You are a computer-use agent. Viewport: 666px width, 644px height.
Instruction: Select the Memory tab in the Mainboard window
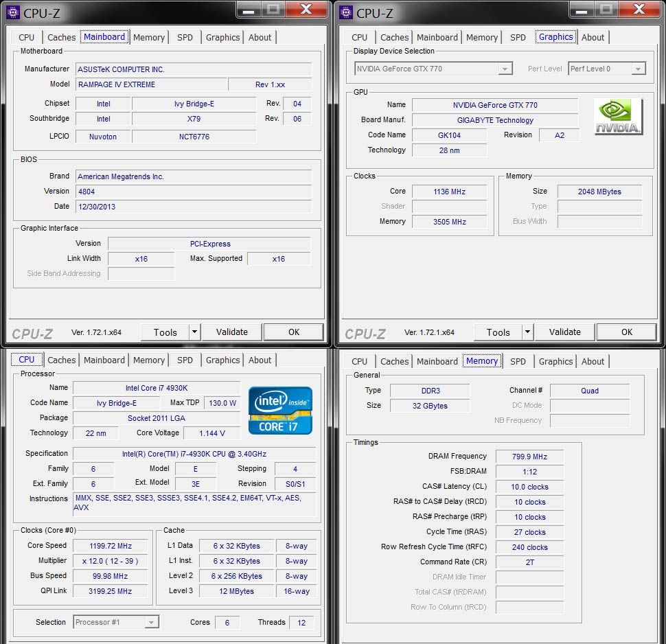point(149,37)
